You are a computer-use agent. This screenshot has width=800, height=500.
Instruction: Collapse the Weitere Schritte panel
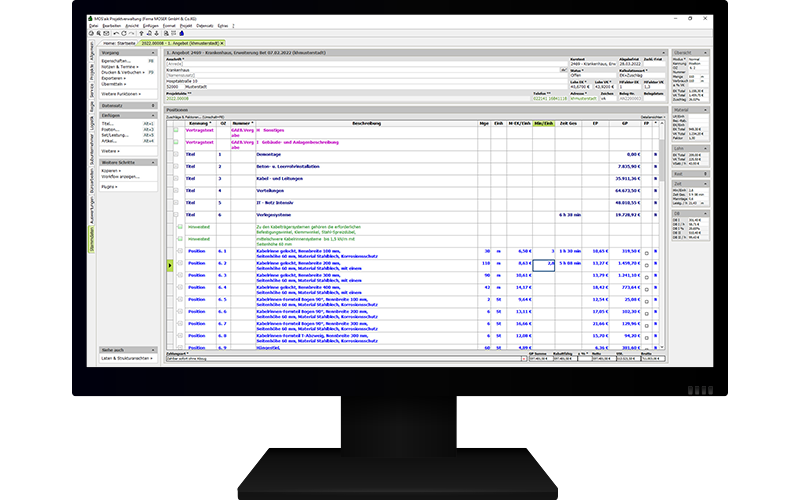pyautogui.click(x=153, y=162)
